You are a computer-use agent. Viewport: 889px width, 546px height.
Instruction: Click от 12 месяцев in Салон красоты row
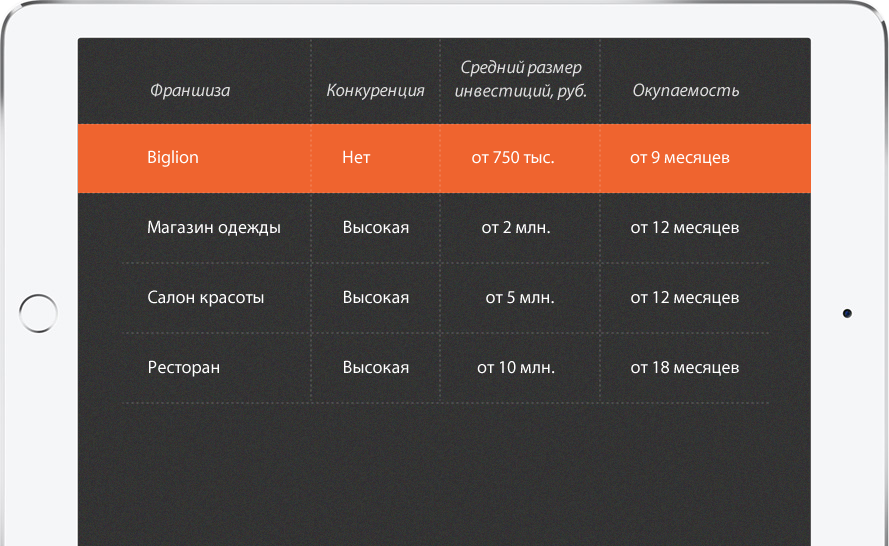click(x=685, y=298)
